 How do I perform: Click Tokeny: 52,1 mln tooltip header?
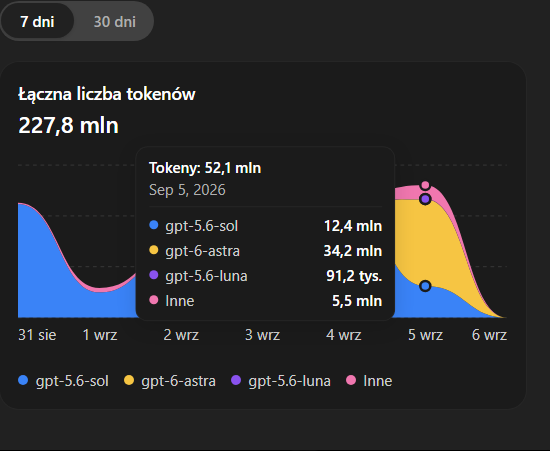(x=205, y=168)
